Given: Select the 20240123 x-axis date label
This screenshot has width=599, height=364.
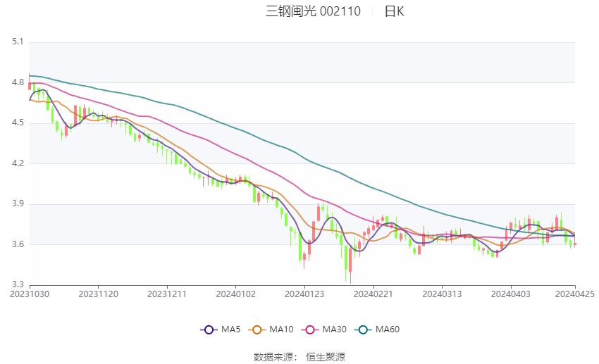Looking at the screenshot, I should [304, 294].
